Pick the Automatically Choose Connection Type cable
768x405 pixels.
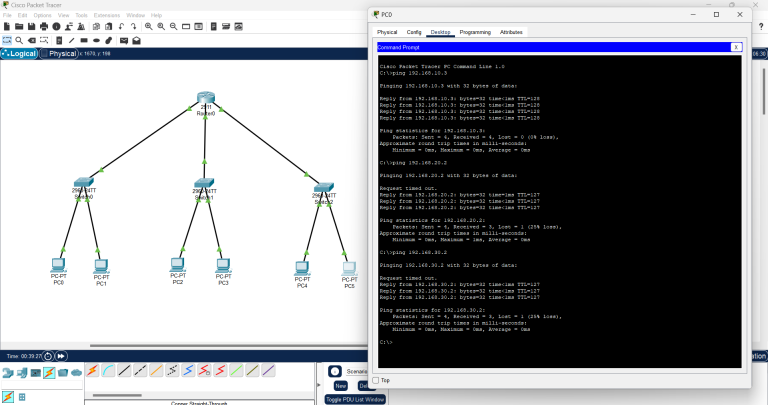pos(92,371)
